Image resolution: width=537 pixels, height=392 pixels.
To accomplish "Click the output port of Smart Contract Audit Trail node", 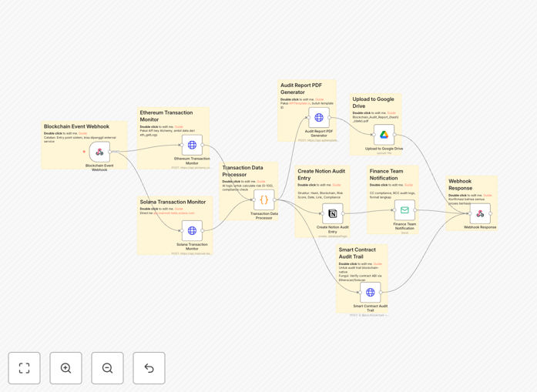I will [x=381, y=292].
